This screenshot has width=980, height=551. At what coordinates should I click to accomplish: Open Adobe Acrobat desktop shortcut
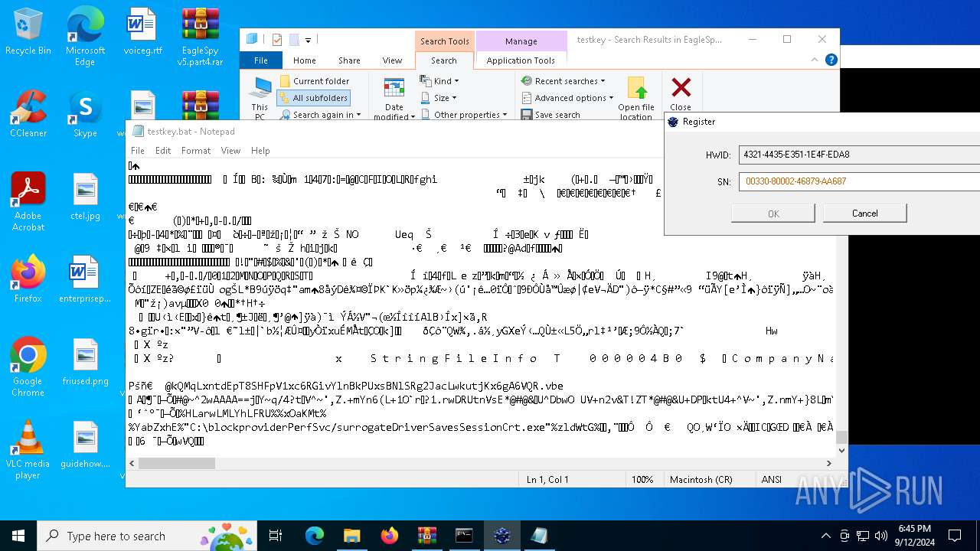28,201
